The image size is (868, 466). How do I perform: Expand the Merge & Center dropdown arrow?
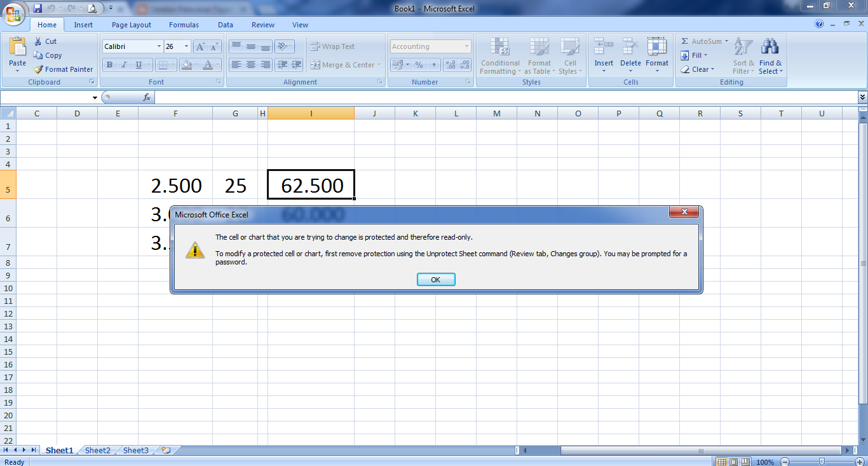click(379, 65)
